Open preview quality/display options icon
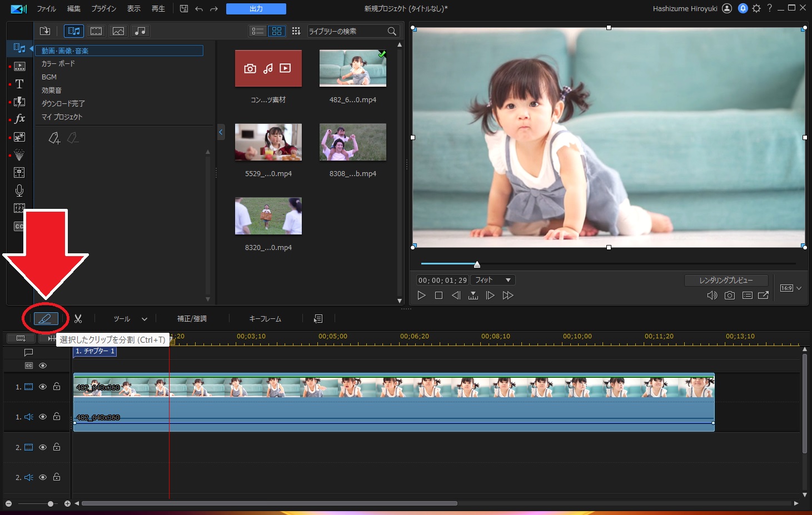The image size is (812, 515). pos(748,296)
